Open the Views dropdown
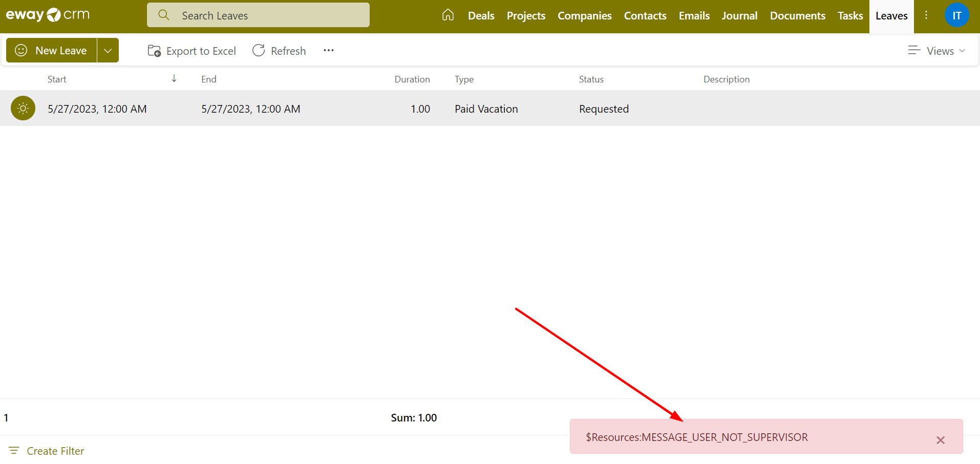The width and height of the screenshot is (980, 464). pos(936,51)
